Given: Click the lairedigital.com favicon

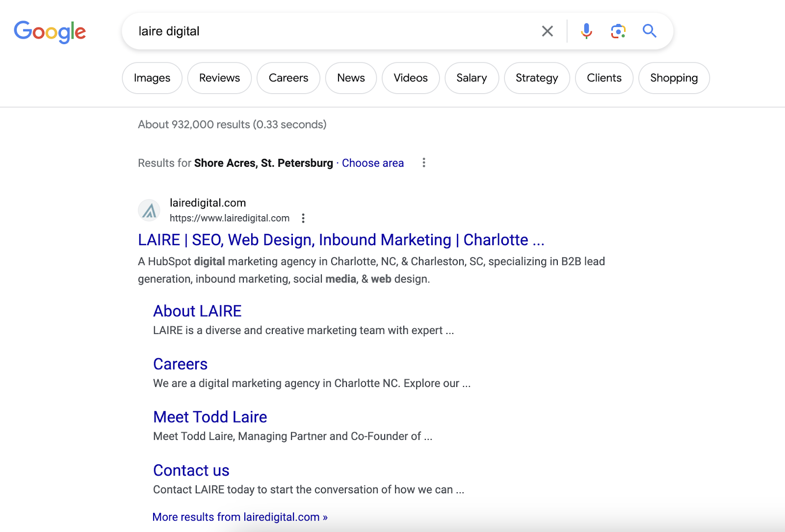Looking at the screenshot, I should click(x=149, y=210).
